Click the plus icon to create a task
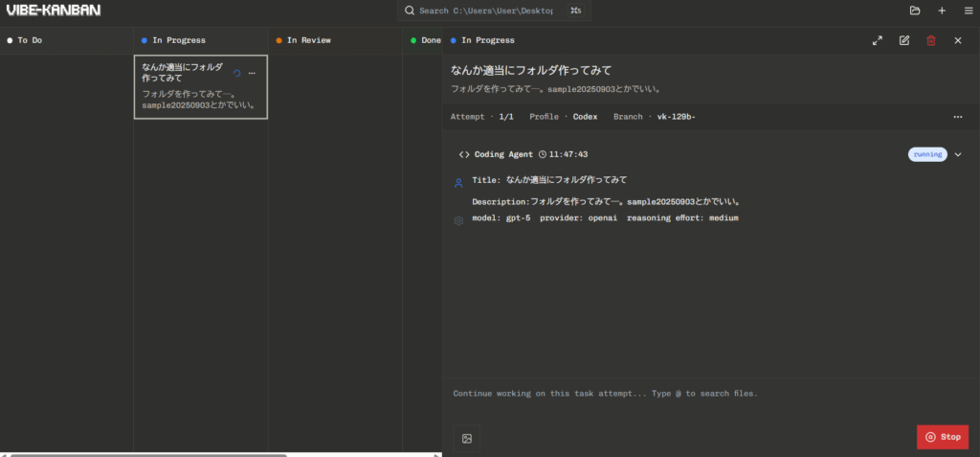Screen dimensions: 980x457 942,11
